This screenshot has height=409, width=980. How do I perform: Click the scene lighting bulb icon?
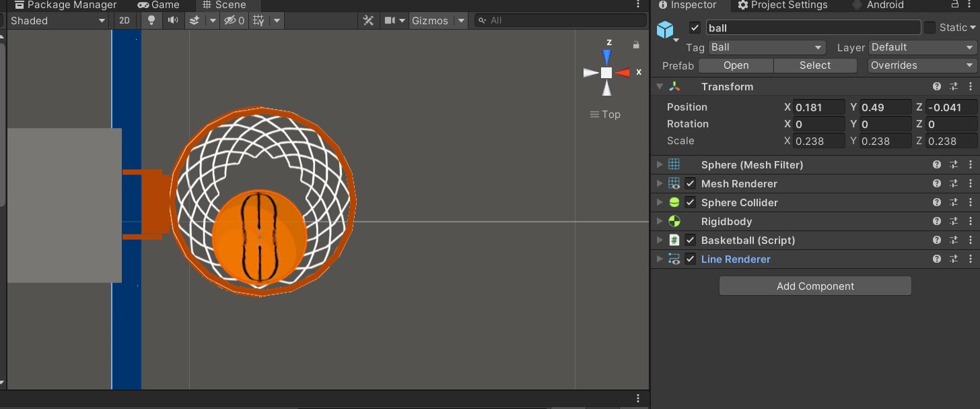coord(151,20)
